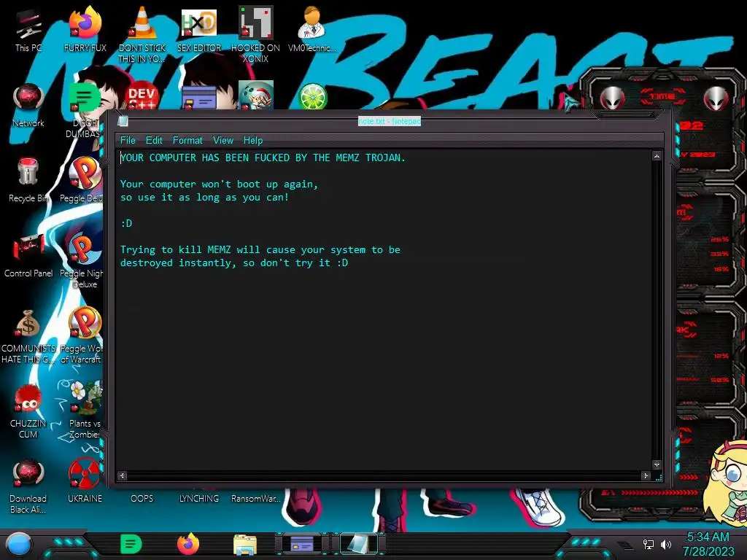This screenshot has height=560, width=747.
Task: Open the volume speaker tray icon
Action: click(x=666, y=544)
